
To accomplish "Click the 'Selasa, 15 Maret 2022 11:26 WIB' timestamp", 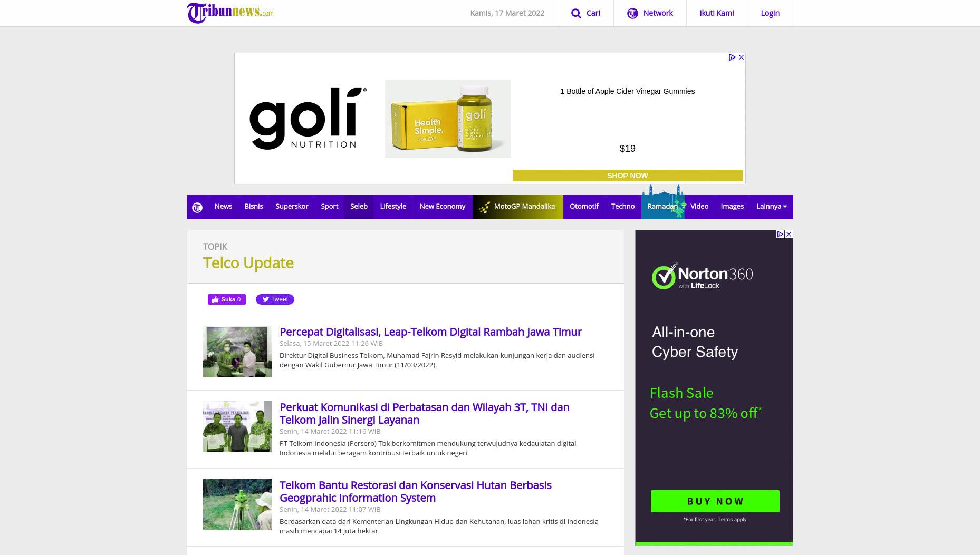I will pyautogui.click(x=331, y=343).
